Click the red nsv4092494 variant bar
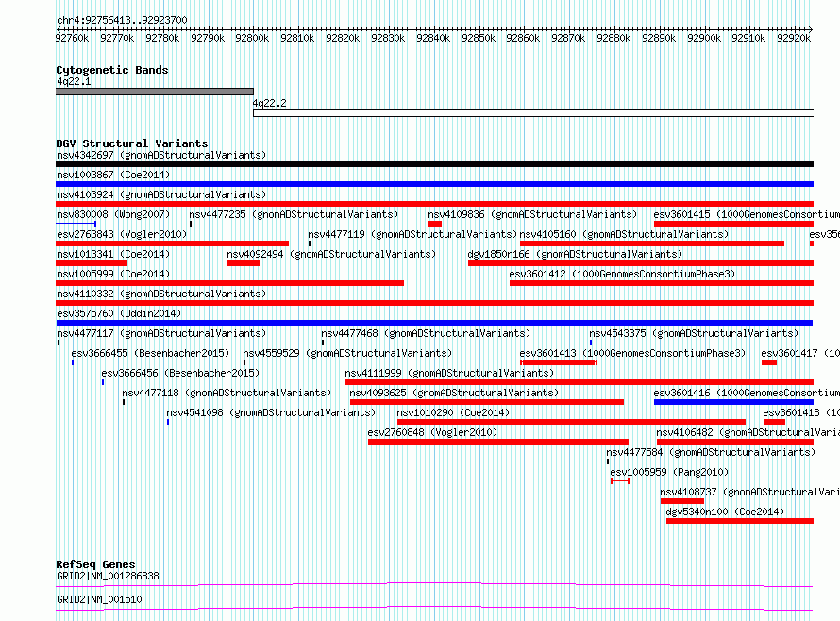The image size is (840, 621). tap(244, 263)
